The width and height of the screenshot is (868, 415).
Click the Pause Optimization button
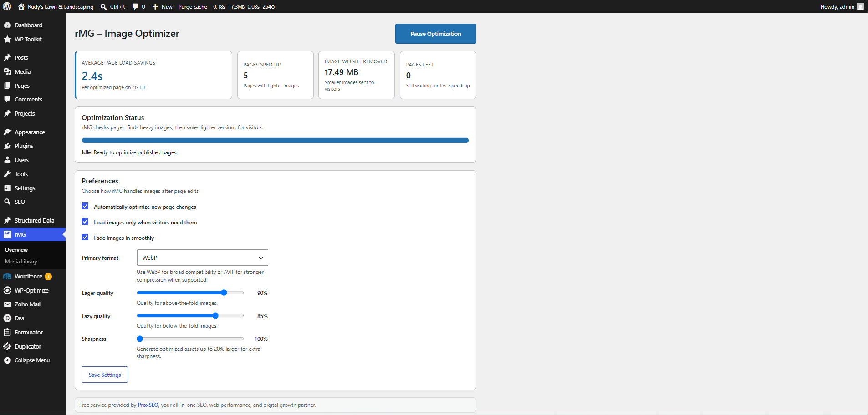[436, 34]
